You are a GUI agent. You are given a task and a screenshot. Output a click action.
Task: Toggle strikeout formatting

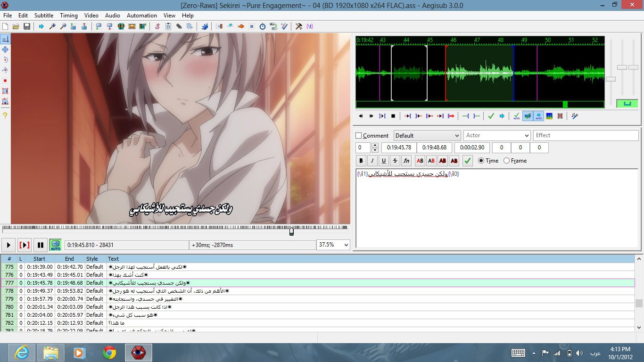[395, 161]
